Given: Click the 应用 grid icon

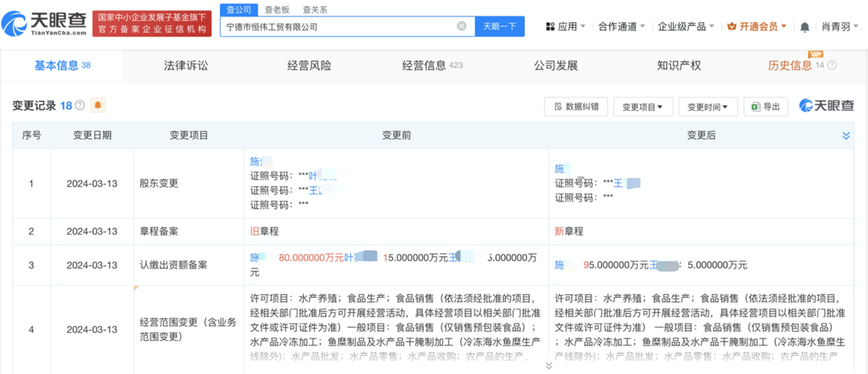Looking at the screenshot, I should pos(550,26).
